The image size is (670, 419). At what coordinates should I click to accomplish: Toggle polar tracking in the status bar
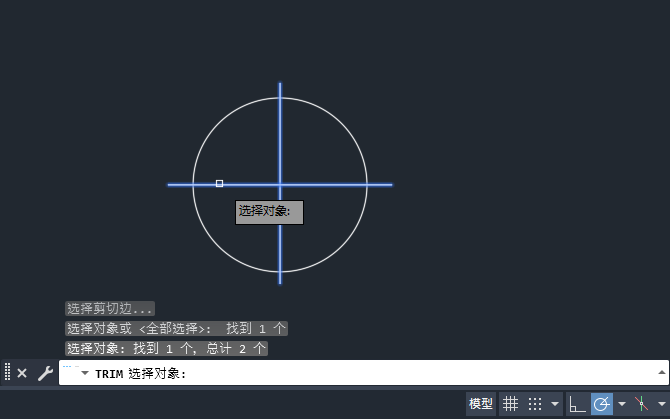(x=602, y=404)
